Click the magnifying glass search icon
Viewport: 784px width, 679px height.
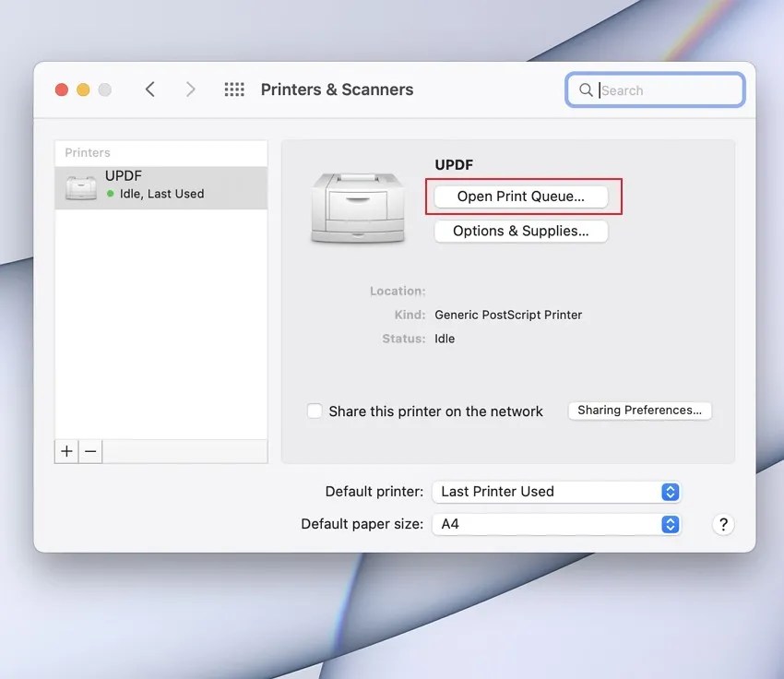(x=586, y=90)
